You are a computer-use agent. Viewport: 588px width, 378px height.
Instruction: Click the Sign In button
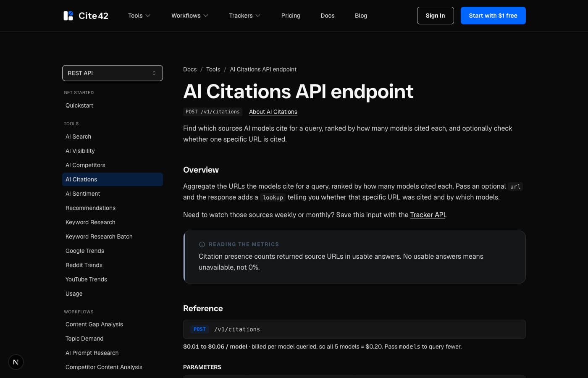pyautogui.click(x=435, y=16)
